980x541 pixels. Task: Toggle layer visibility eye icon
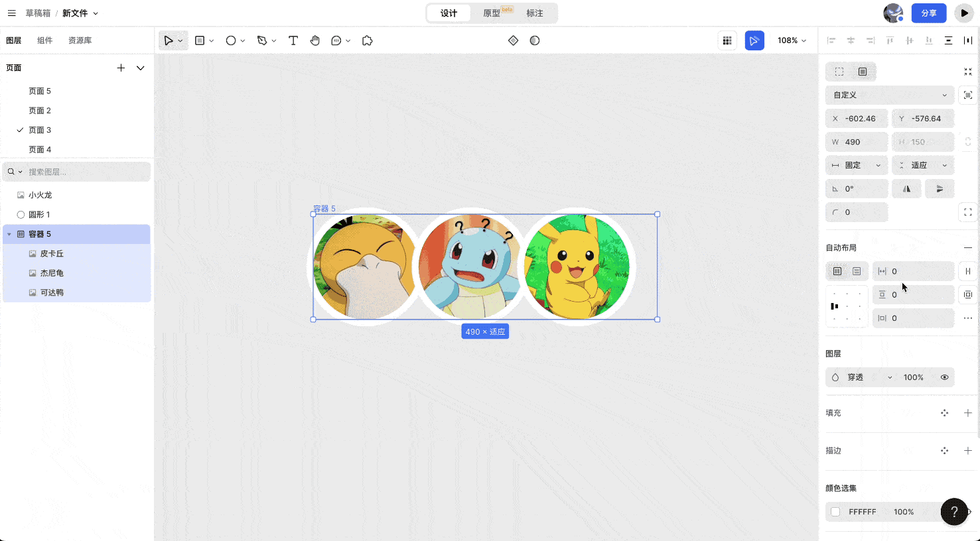[944, 377]
